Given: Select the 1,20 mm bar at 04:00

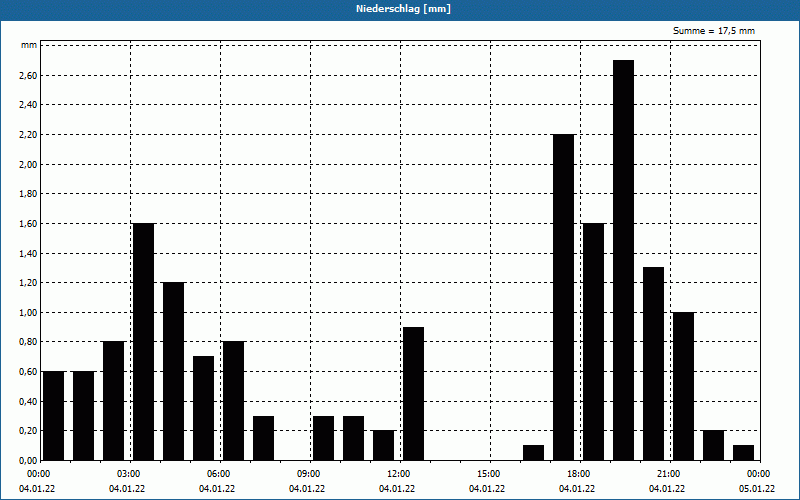Looking at the screenshot, I should tap(173, 371).
